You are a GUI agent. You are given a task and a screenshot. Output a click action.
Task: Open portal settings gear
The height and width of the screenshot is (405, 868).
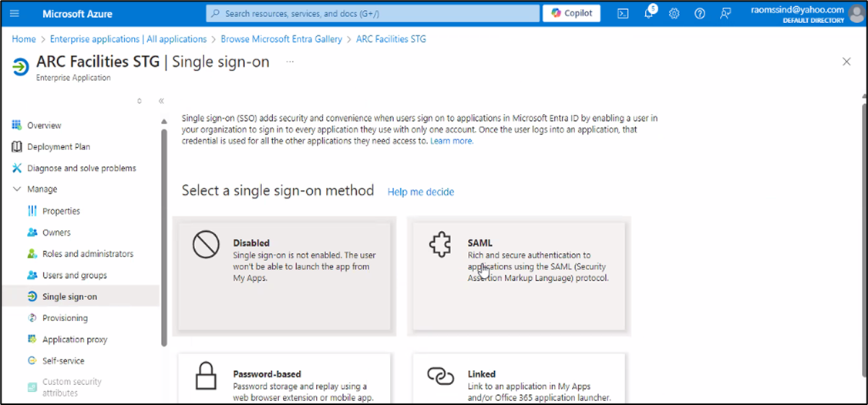[x=674, y=14]
